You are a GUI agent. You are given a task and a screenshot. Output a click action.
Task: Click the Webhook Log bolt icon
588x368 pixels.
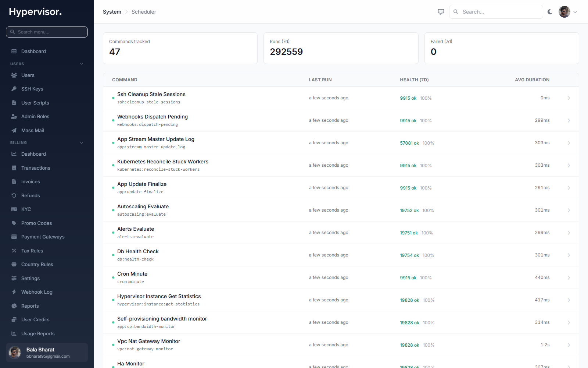coord(14,292)
